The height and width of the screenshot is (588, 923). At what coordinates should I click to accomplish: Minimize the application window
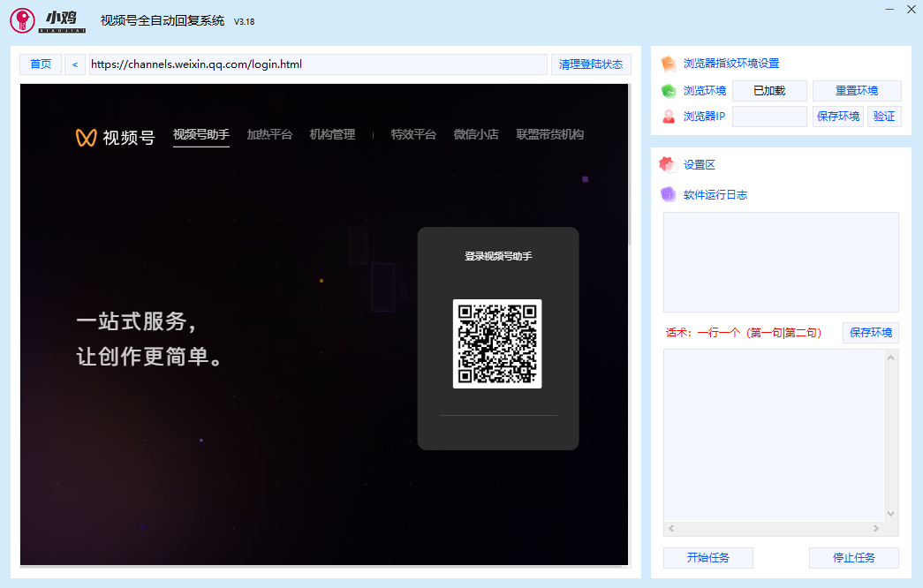point(890,10)
